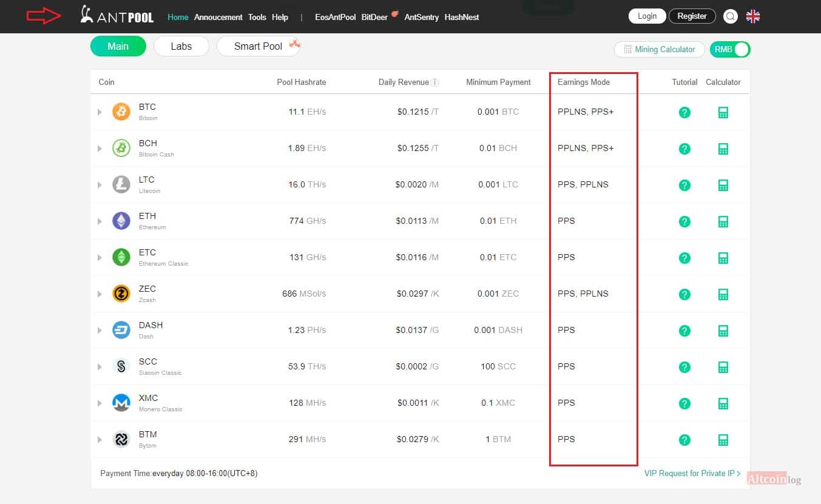Open the ETC calculator icon
This screenshot has width=821, height=504.
(723, 258)
